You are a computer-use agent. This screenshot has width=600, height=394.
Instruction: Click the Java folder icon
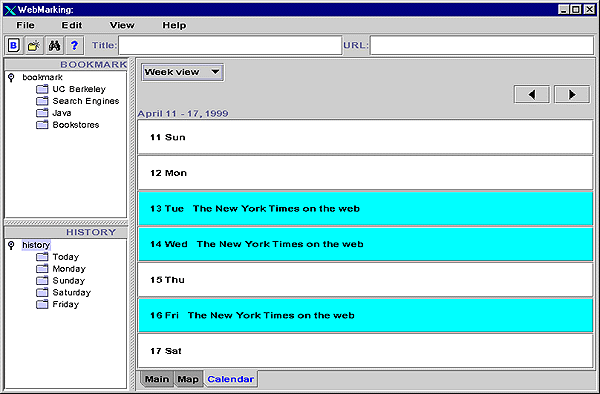click(x=42, y=113)
